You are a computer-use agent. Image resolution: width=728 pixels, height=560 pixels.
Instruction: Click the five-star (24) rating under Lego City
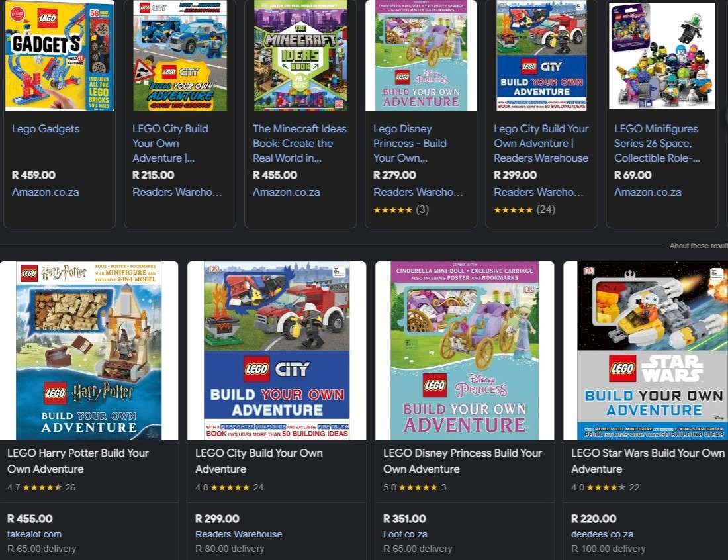point(525,209)
